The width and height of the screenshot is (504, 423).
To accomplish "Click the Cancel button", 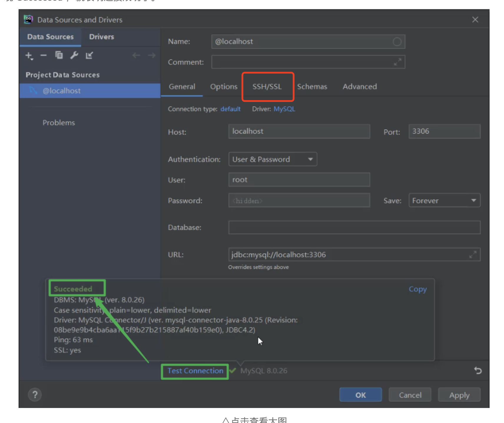I will click(x=410, y=395).
